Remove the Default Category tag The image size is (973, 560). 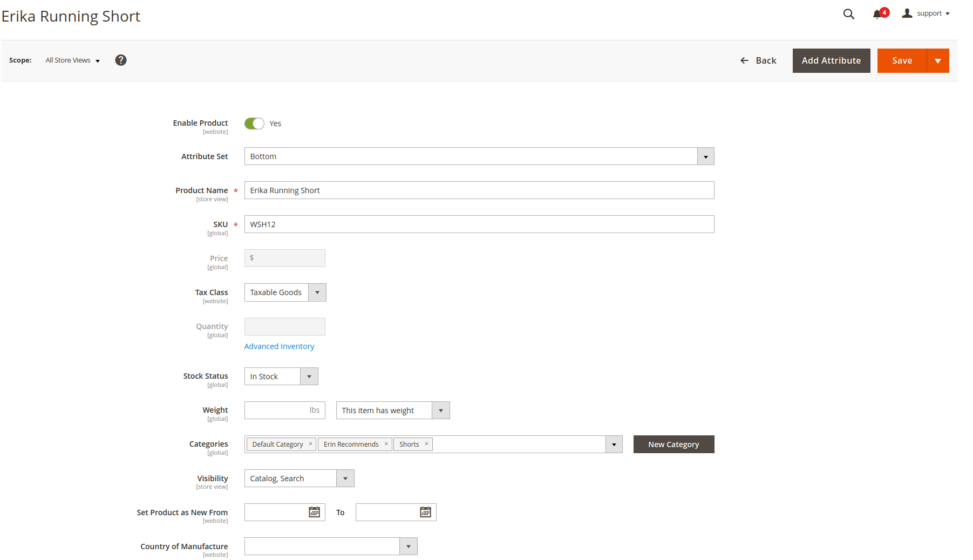pyautogui.click(x=310, y=444)
